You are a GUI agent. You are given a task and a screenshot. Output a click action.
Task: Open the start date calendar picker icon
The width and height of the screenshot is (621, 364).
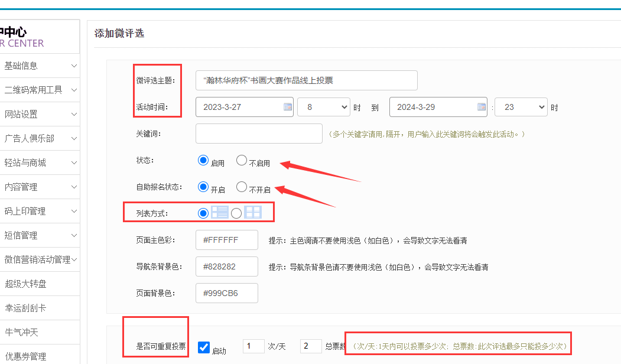click(288, 107)
